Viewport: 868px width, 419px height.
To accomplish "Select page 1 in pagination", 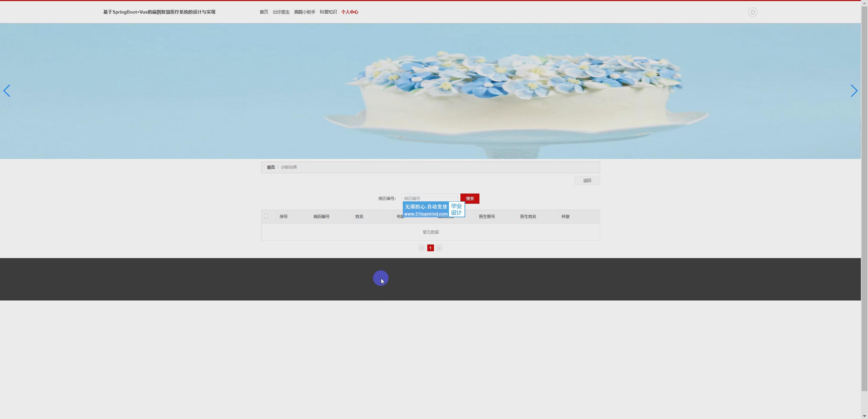I will (x=430, y=248).
